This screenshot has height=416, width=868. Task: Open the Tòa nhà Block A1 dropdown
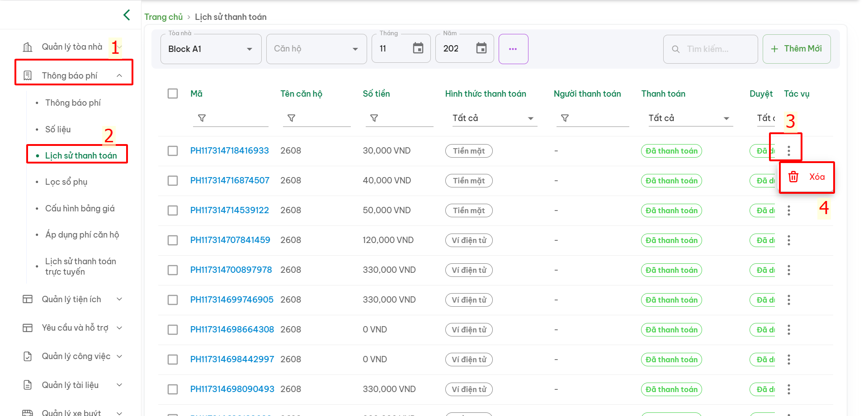[211, 49]
